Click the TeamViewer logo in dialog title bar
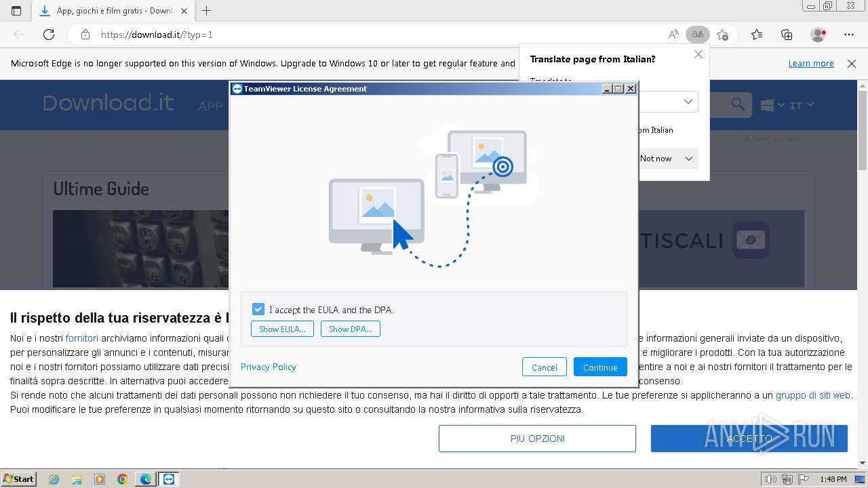This screenshot has height=488, width=868. (x=237, y=89)
